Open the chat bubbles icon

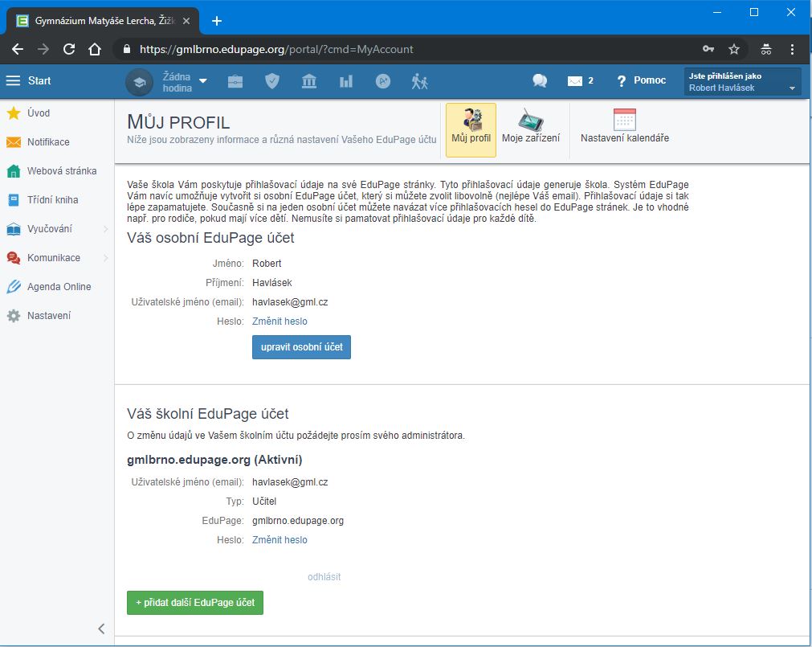[540, 81]
